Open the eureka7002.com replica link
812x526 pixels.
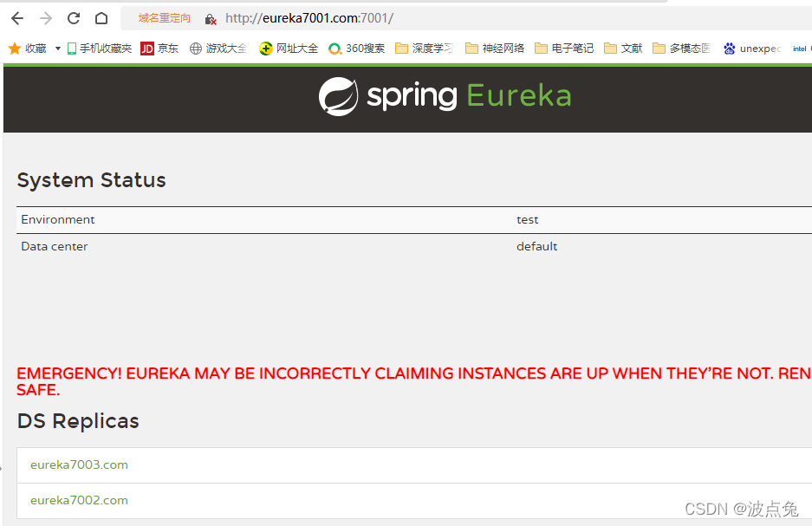click(x=79, y=500)
